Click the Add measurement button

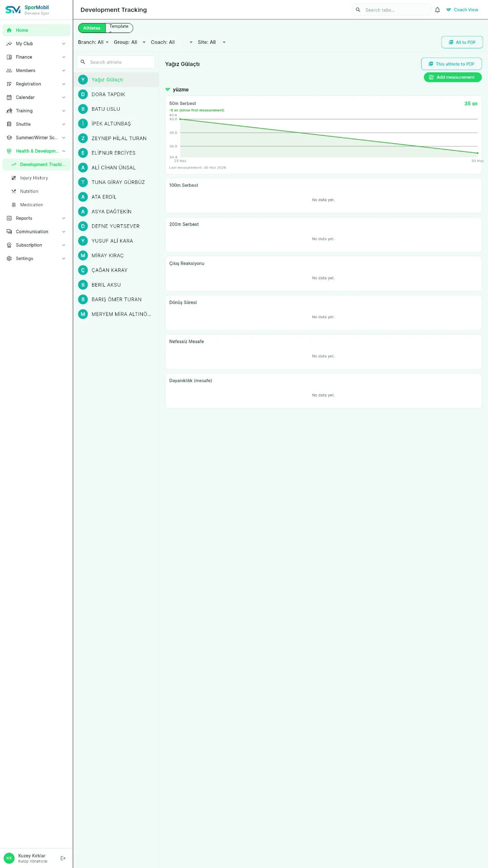[x=453, y=77]
